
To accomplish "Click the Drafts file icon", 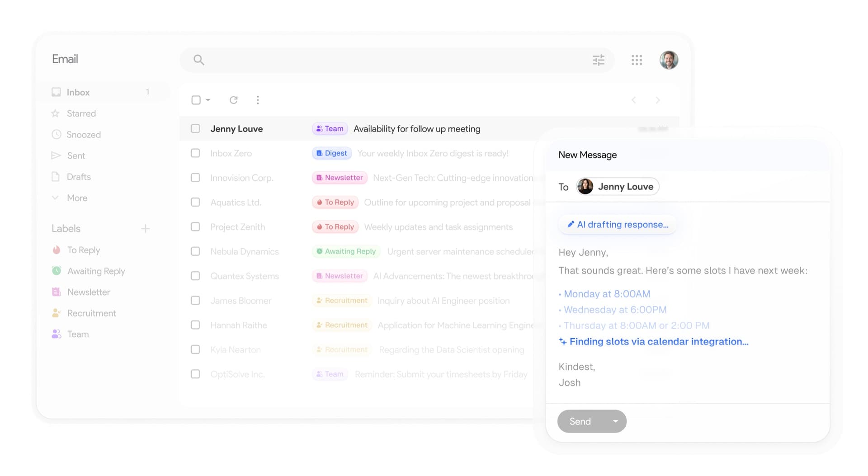I will pyautogui.click(x=56, y=177).
